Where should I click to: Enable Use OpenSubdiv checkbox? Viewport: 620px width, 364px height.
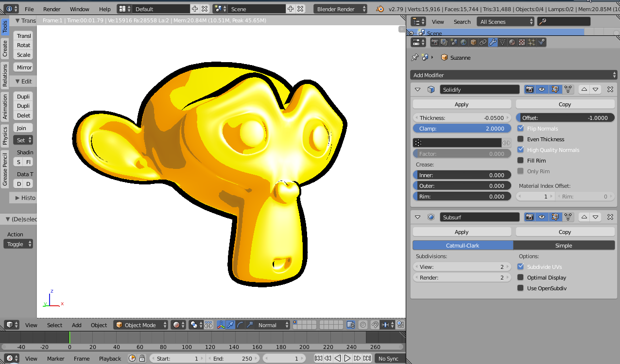(521, 288)
